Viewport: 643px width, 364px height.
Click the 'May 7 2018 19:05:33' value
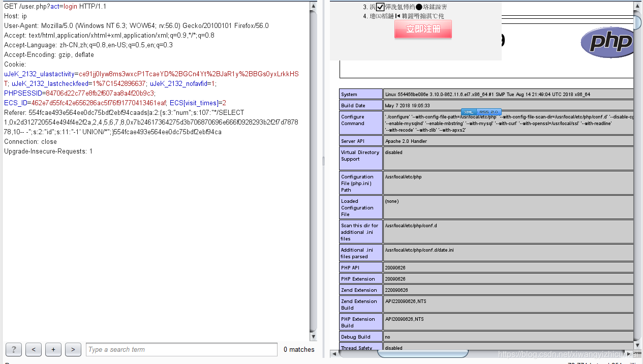(x=408, y=105)
